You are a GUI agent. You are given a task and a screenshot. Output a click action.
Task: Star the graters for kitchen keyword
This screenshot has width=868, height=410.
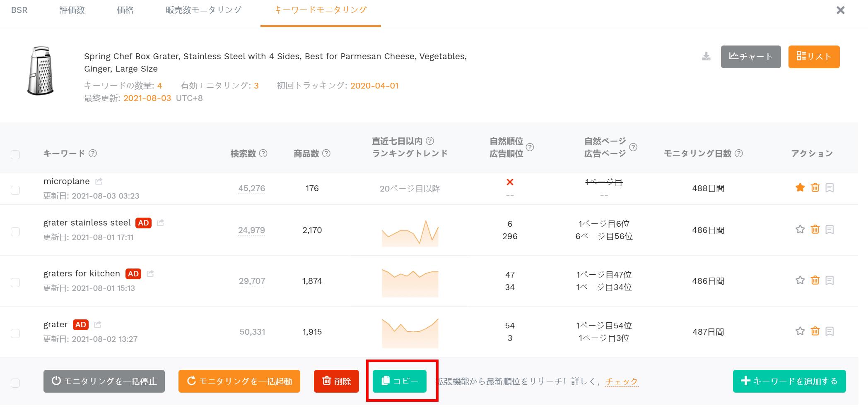click(x=800, y=280)
